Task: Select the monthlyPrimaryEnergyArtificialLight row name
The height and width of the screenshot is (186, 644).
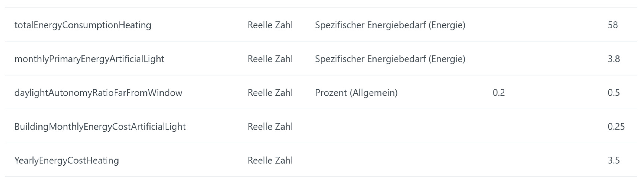Action: pos(89,59)
